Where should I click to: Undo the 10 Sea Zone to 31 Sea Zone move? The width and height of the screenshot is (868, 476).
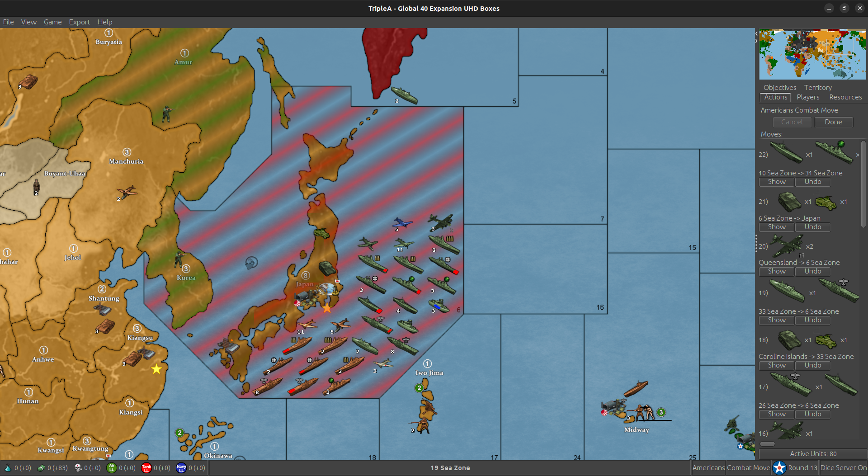812,182
